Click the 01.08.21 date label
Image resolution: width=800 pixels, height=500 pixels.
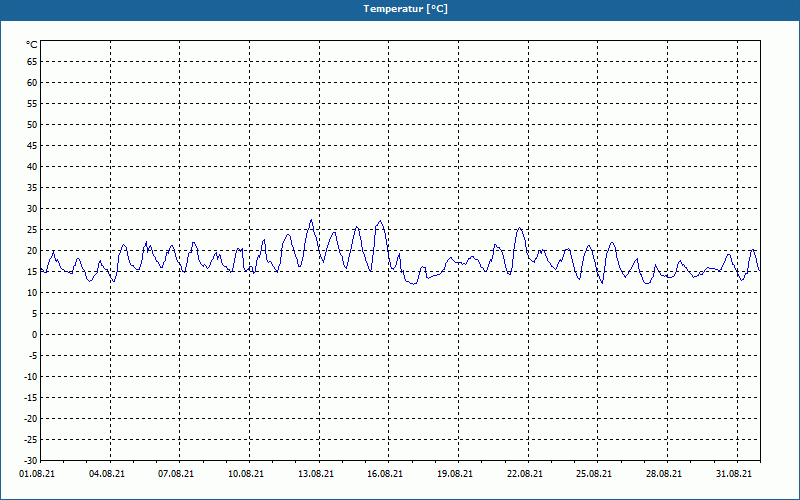click(37, 474)
